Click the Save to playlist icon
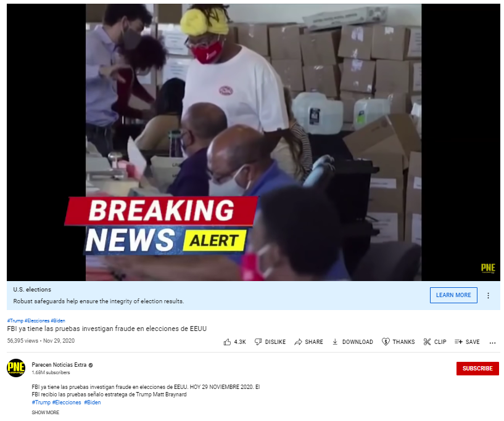This screenshot has width=504, height=421. [458, 342]
